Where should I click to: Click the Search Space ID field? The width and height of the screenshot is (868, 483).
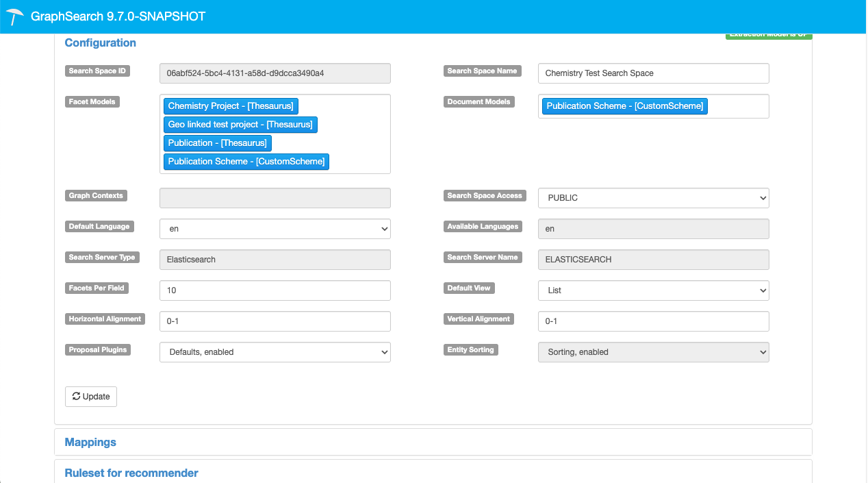pos(275,73)
